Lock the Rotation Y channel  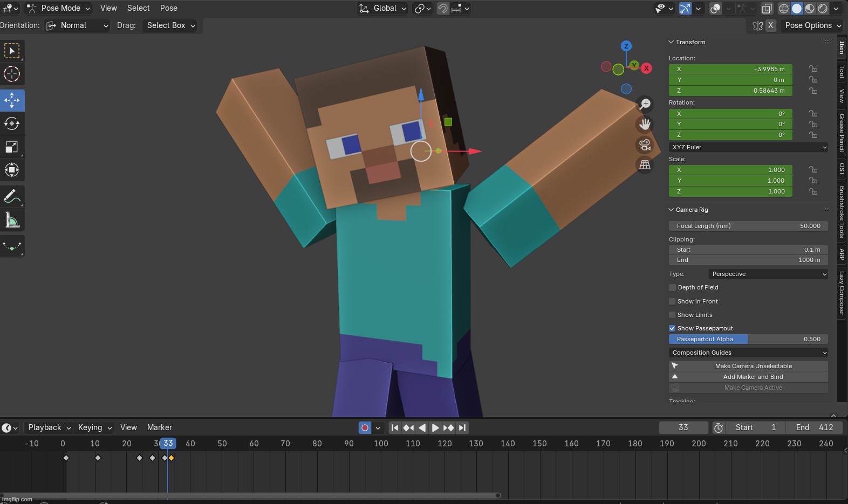pos(813,124)
